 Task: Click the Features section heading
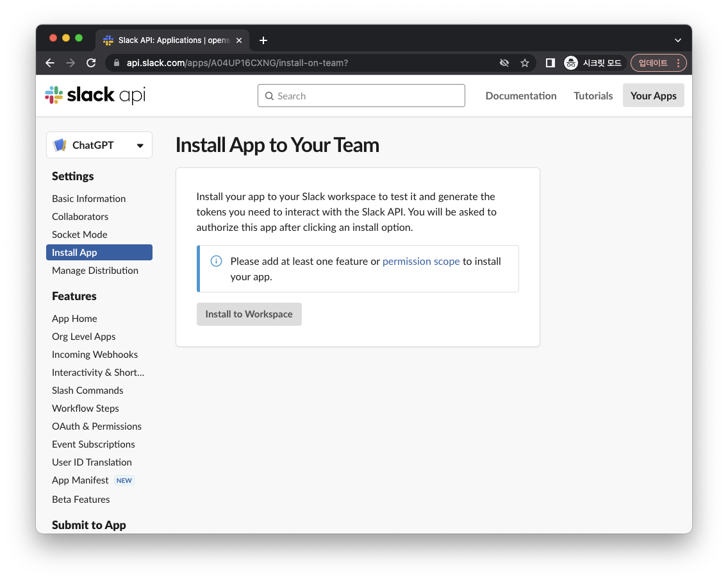(74, 296)
